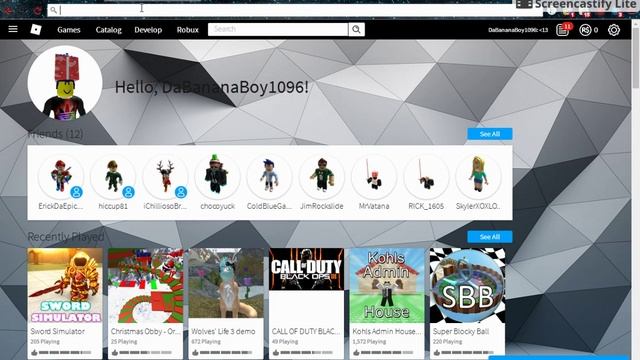Open the Robux menu item
Viewport: 640px width, 360px height.
coord(188,30)
